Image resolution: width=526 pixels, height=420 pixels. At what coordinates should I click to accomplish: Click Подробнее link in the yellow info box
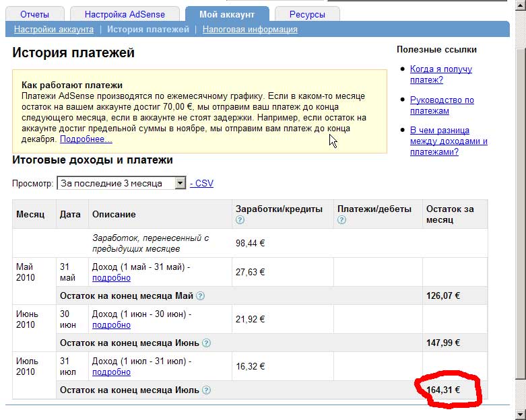[86, 139]
